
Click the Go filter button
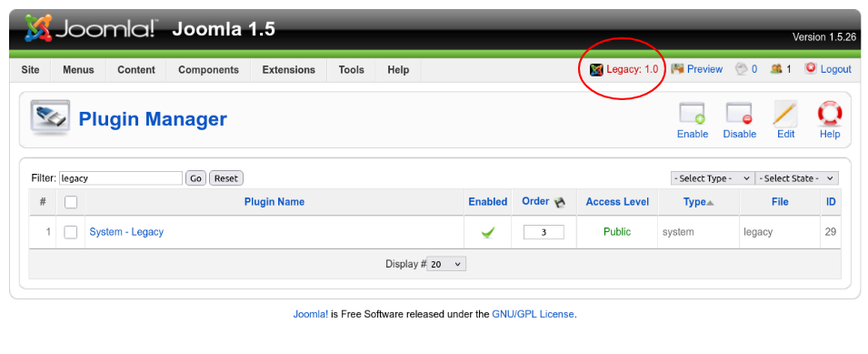pos(195,178)
